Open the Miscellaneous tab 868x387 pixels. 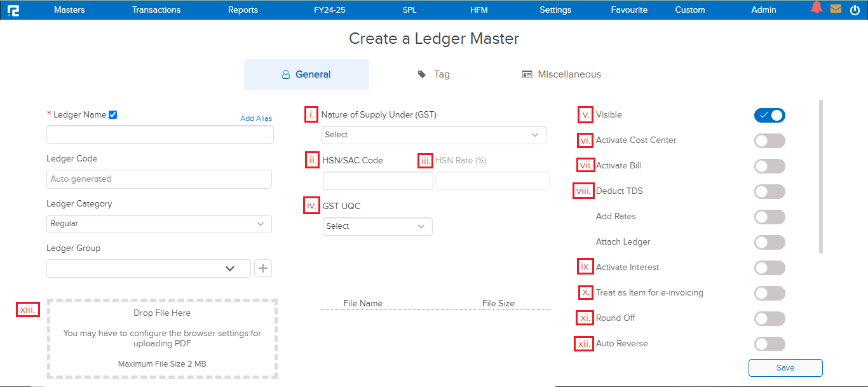click(561, 74)
